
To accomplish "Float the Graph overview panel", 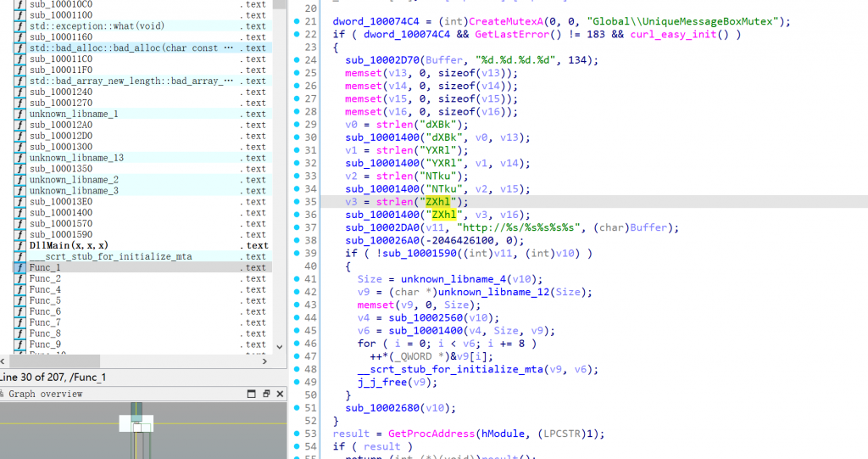I will coord(266,394).
